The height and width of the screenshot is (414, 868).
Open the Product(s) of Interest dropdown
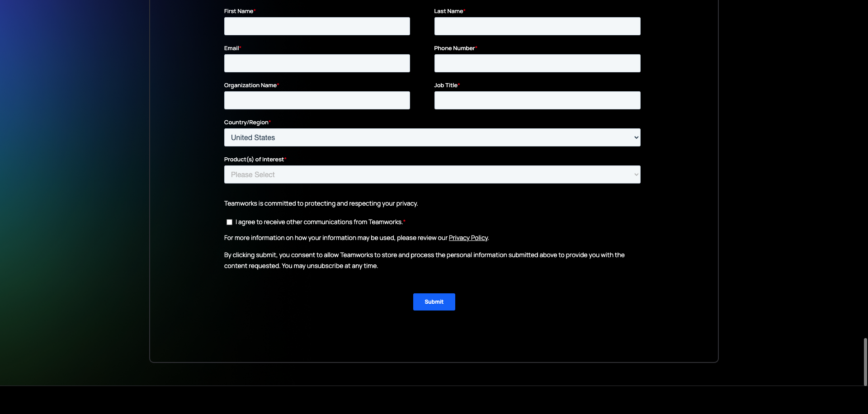click(432, 174)
